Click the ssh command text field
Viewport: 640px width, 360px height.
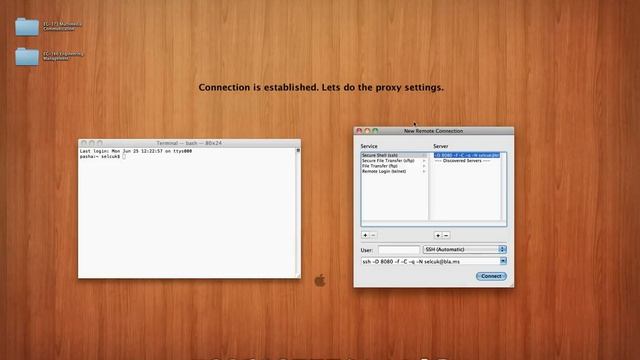pos(430,261)
